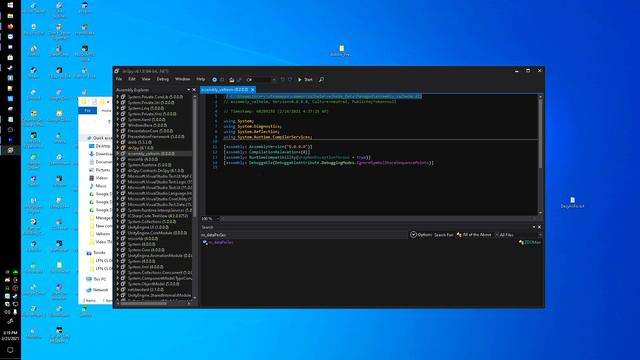The image size is (640, 360).
Task: Open File tab in File Explorer window
Action: 87,111
